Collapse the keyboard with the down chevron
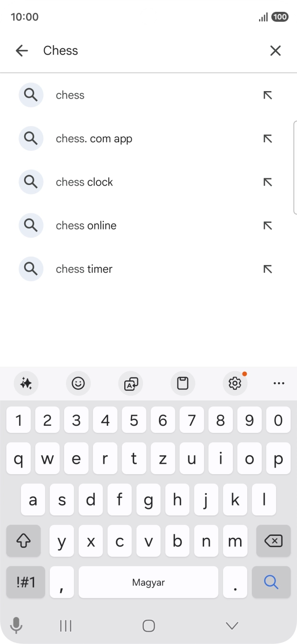The width and height of the screenshot is (297, 644). tap(232, 626)
